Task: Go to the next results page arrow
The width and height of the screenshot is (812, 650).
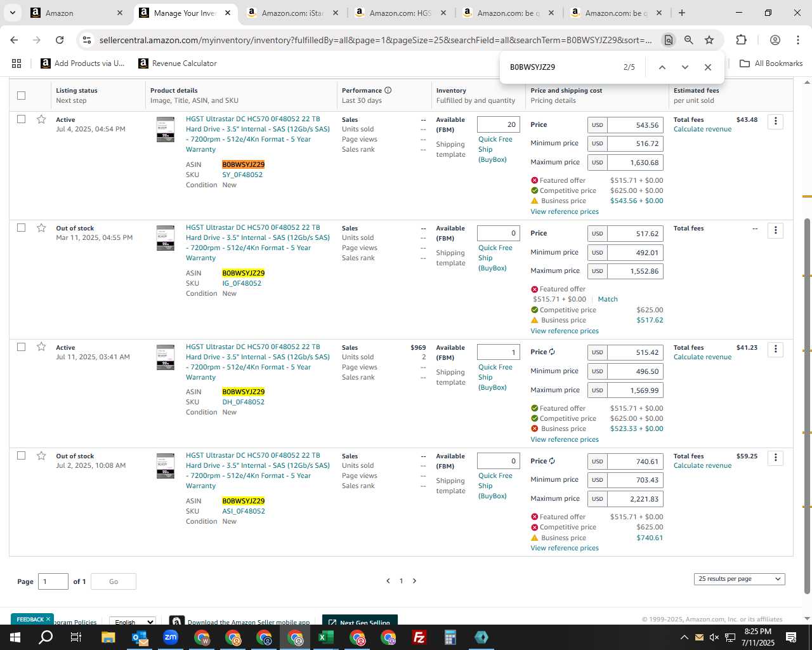Action: click(414, 581)
